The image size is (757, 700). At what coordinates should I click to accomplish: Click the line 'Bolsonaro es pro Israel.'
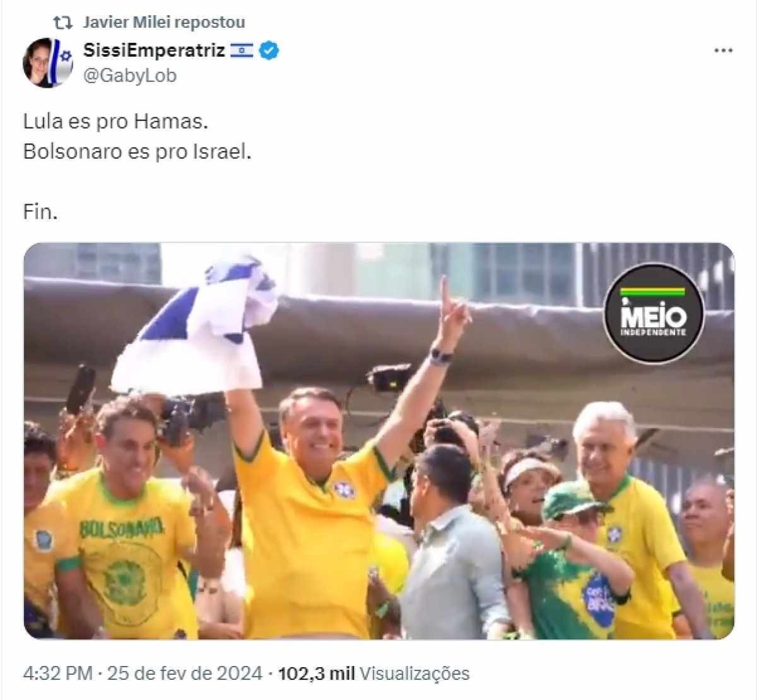point(138,152)
